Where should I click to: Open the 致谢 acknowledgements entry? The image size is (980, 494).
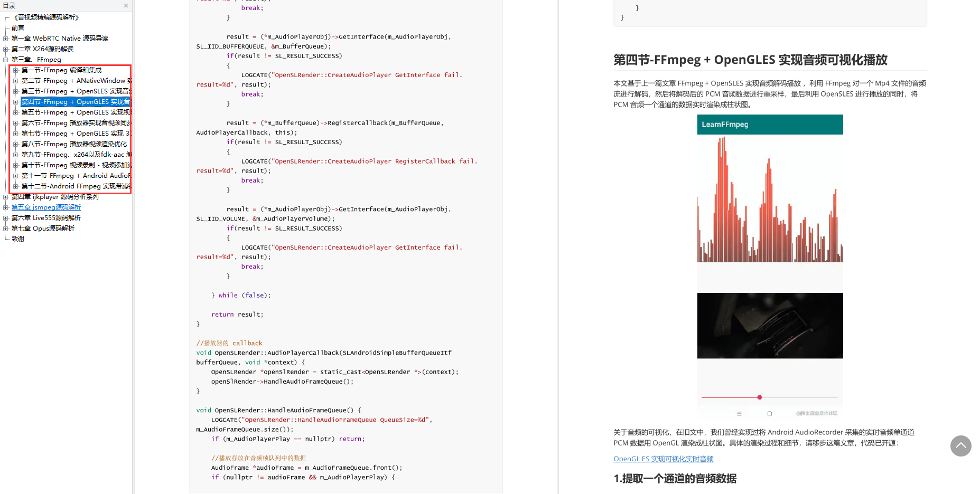pos(18,239)
